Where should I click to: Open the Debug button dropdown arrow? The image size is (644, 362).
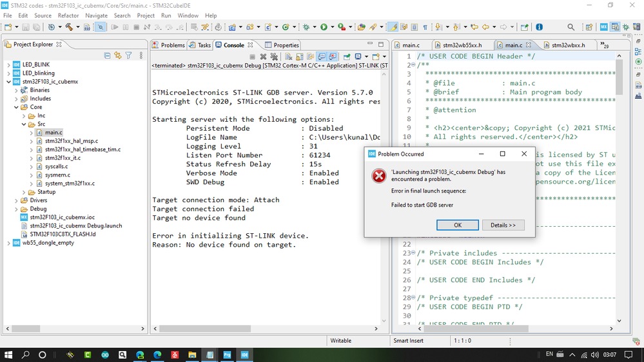pos(314,27)
